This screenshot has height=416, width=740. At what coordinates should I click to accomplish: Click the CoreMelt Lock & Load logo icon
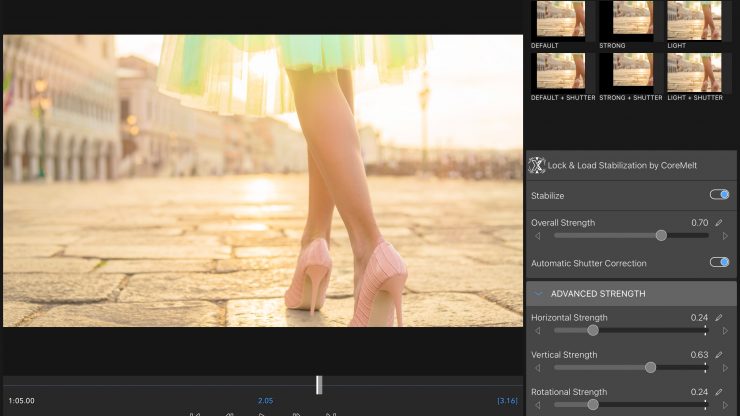coord(537,167)
